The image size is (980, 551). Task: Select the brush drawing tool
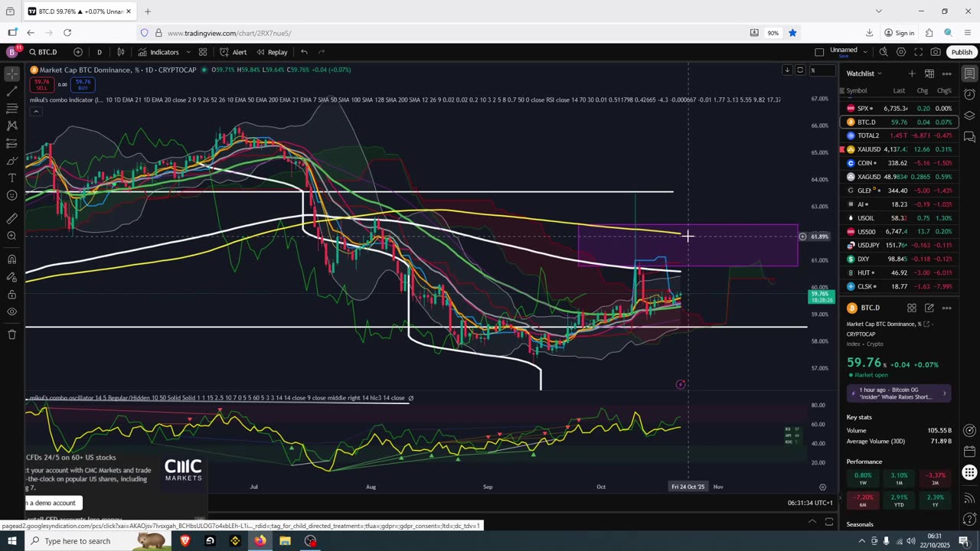(x=12, y=161)
